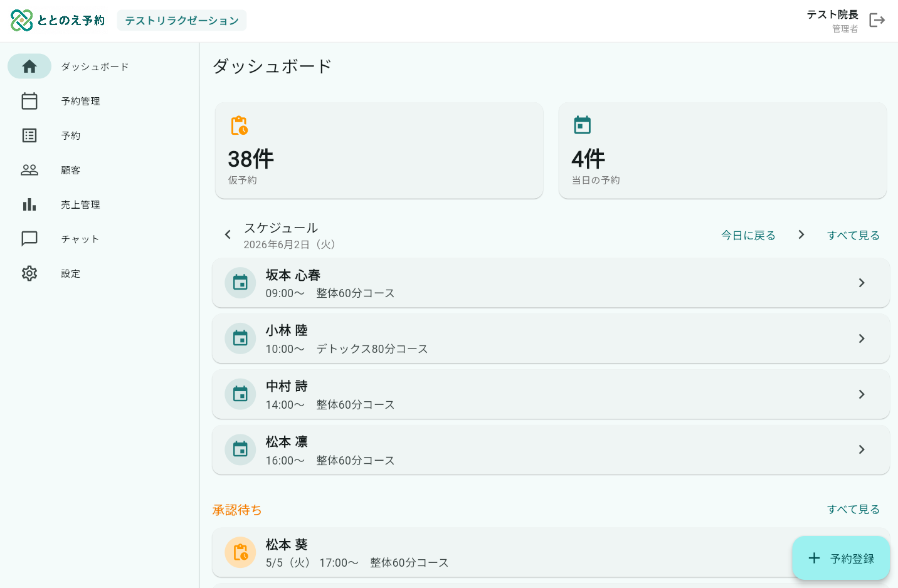Viewport: 898px width, 588px height.
Task: Click 14:00〜 整体60分コース text
Action: tap(330, 405)
